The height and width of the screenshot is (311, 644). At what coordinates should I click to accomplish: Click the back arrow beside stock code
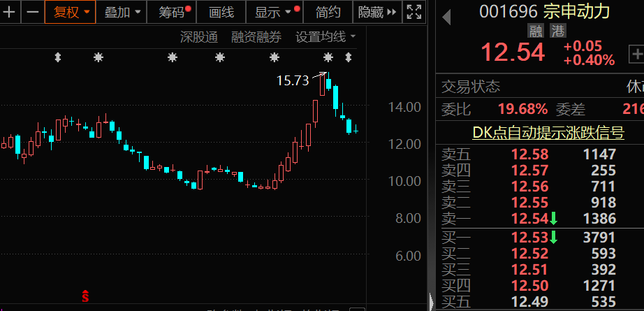pyautogui.click(x=446, y=15)
